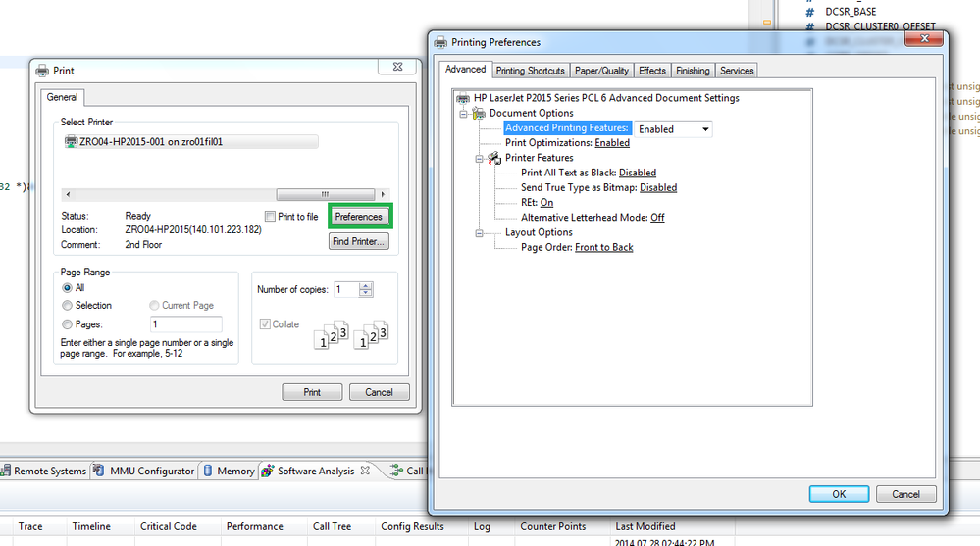
Task: Click the Pages range input field
Action: 186,323
